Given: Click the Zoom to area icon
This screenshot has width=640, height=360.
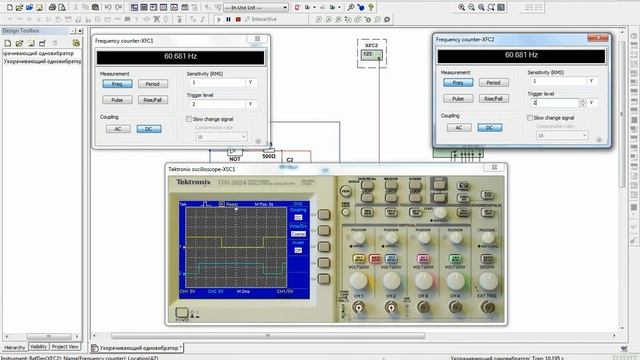Looking at the screenshot, I should [x=481, y=7].
